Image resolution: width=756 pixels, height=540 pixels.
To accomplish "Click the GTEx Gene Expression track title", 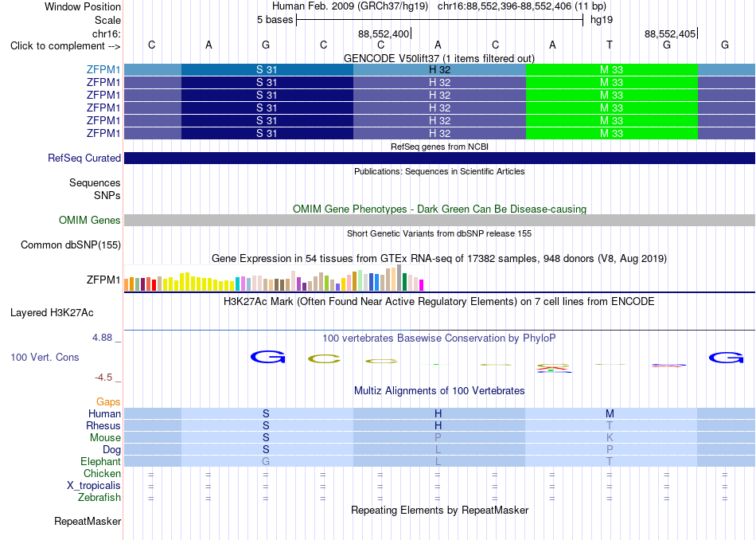I will [439, 259].
